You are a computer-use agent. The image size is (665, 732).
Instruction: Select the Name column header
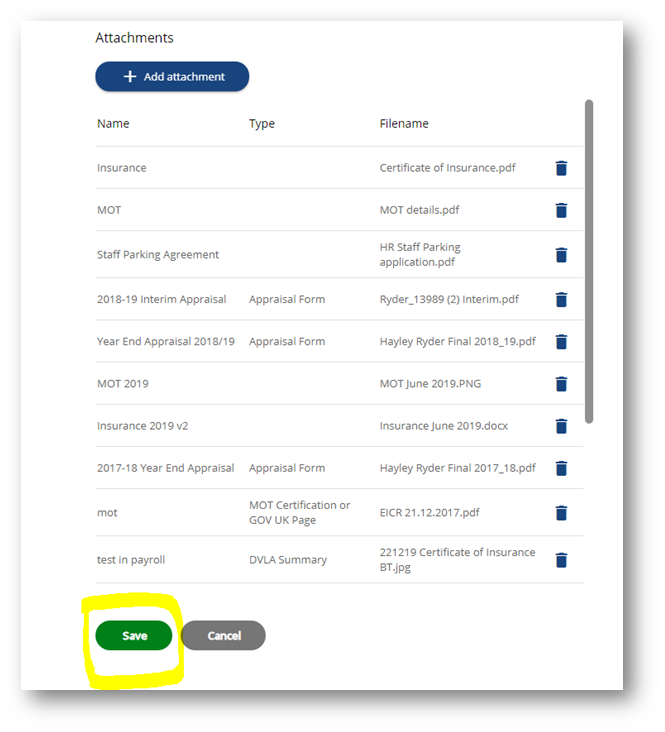(113, 124)
